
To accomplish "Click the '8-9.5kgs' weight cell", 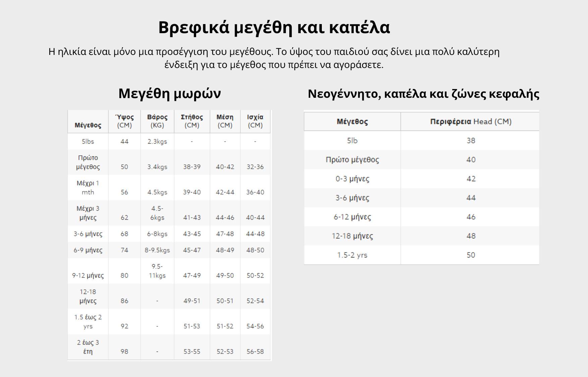I will [157, 250].
